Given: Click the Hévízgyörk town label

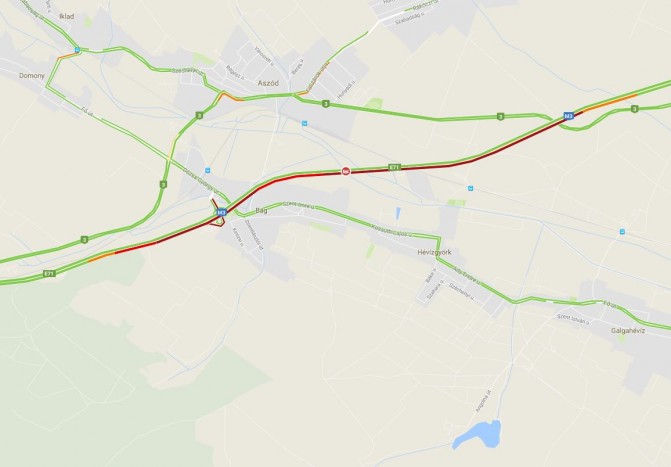Looking at the screenshot, I should point(434,252).
